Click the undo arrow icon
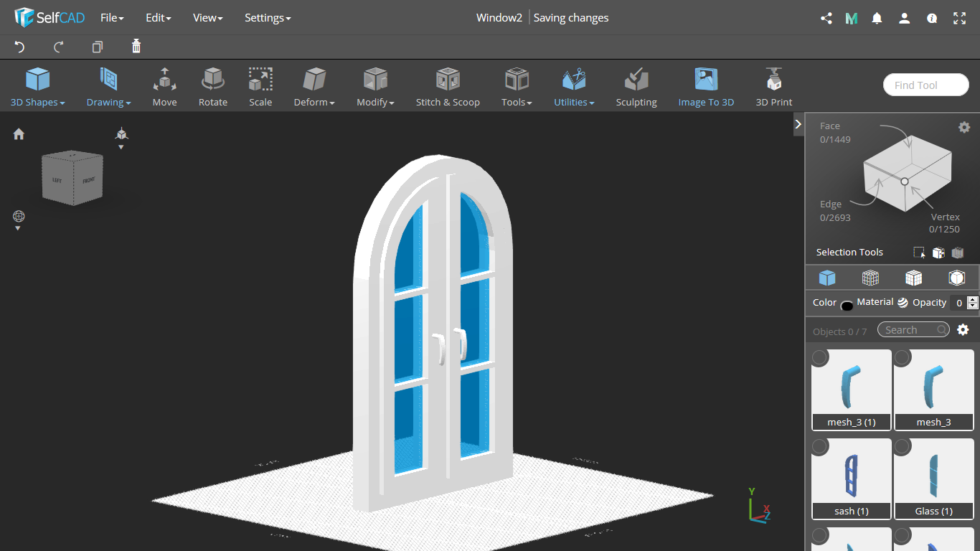 pos(20,47)
